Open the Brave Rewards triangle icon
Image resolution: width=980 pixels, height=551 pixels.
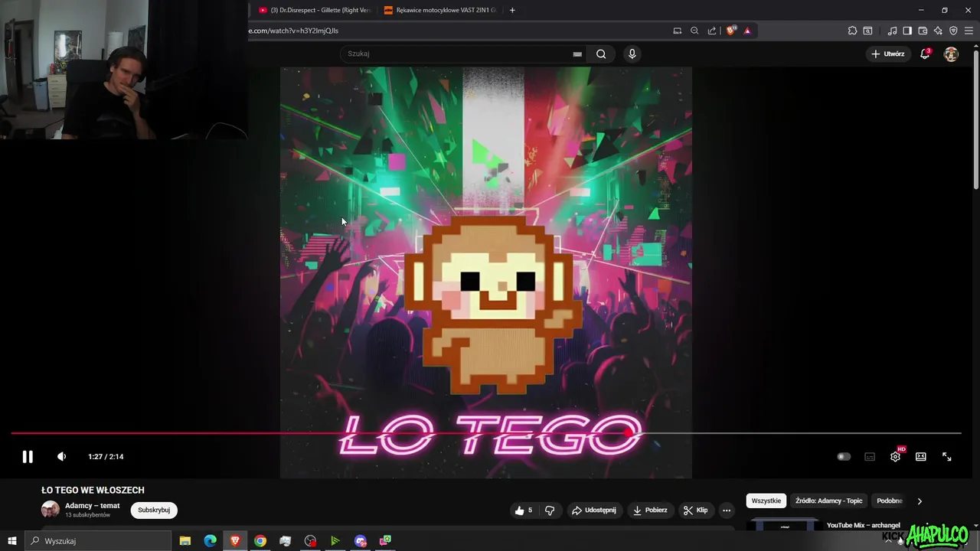click(747, 31)
